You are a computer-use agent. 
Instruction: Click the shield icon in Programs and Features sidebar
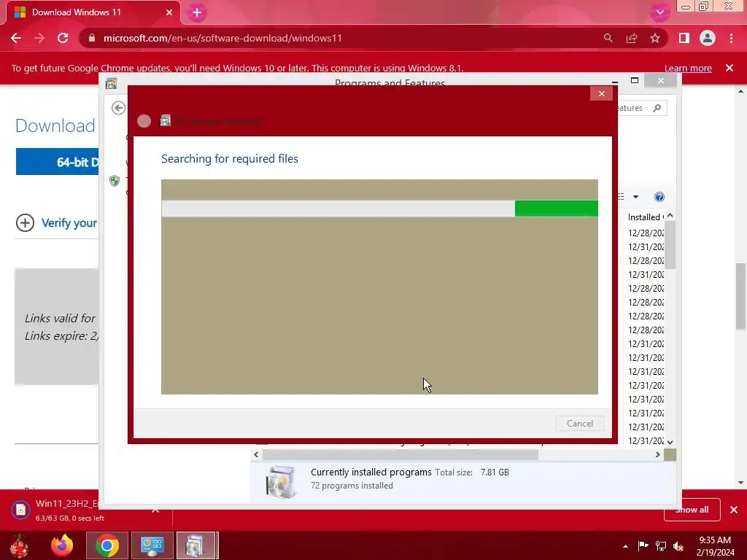coord(115,181)
